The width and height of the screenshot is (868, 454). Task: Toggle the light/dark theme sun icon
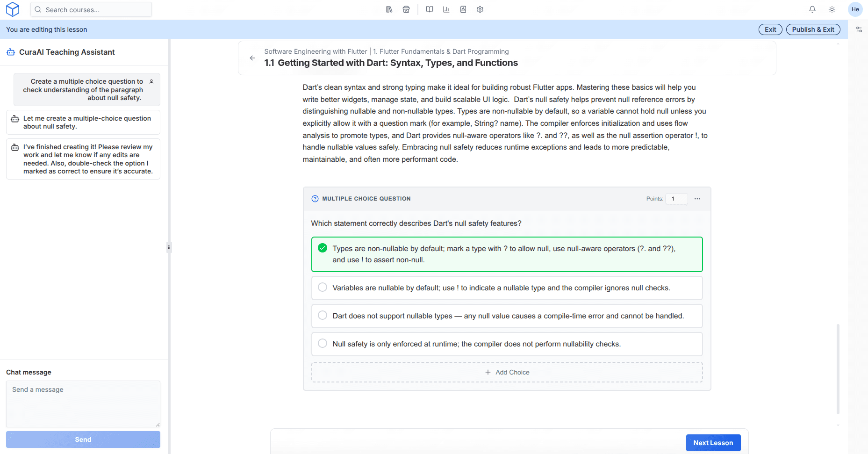[832, 9]
